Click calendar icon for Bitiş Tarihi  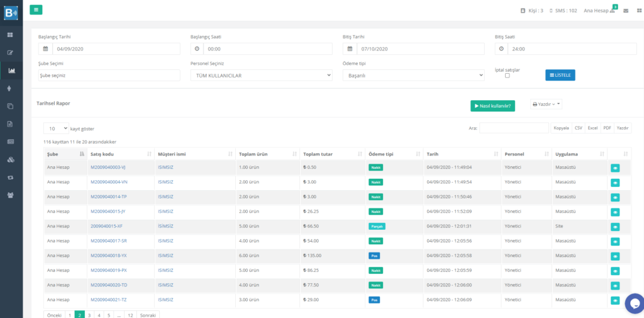350,49
